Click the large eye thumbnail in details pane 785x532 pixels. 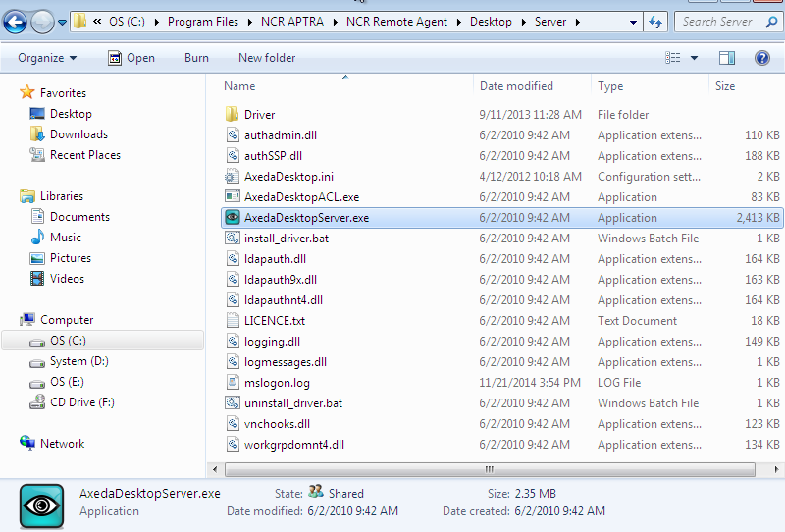click(41, 505)
